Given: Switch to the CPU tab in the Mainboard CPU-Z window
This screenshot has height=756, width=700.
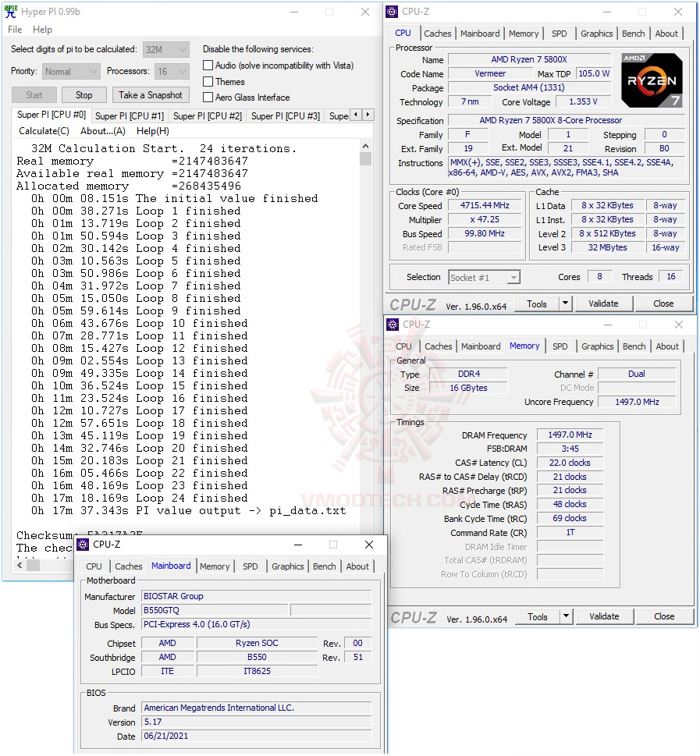Looking at the screenshot, I should coord(94,566).
